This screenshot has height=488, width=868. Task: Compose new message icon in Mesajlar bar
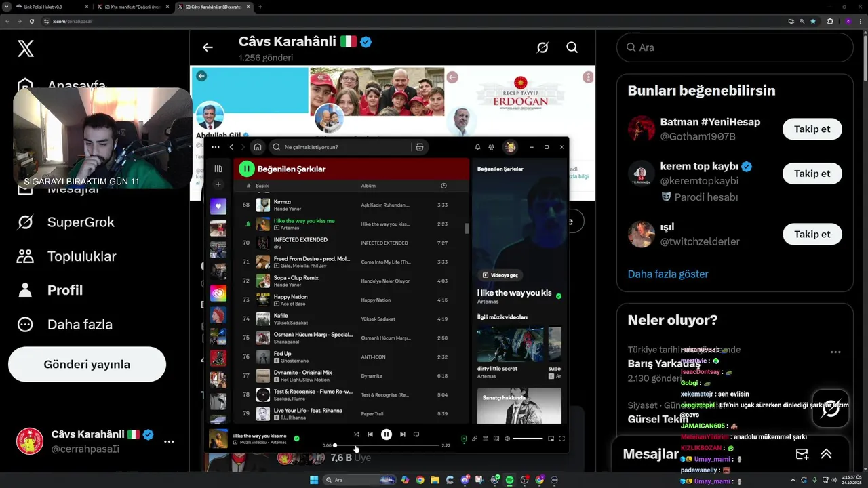(x=802, y=454)
